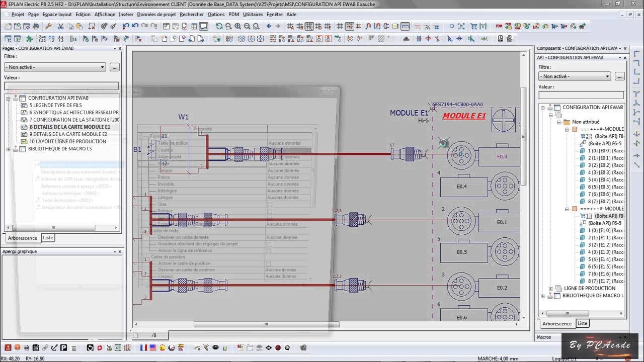Click the wrench settings icon
The height and width of the screenshot is (362, 644).
[48, 26]
